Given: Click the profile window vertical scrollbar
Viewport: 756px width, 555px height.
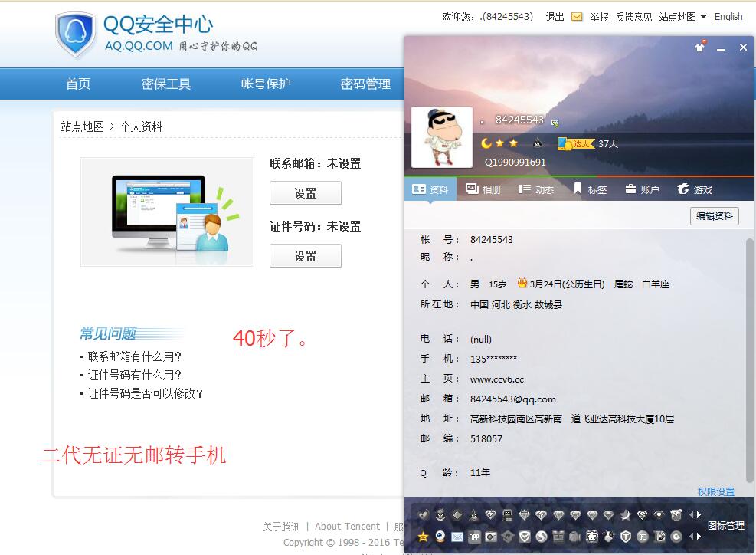Looking at the screenshot, I should 750,360.
